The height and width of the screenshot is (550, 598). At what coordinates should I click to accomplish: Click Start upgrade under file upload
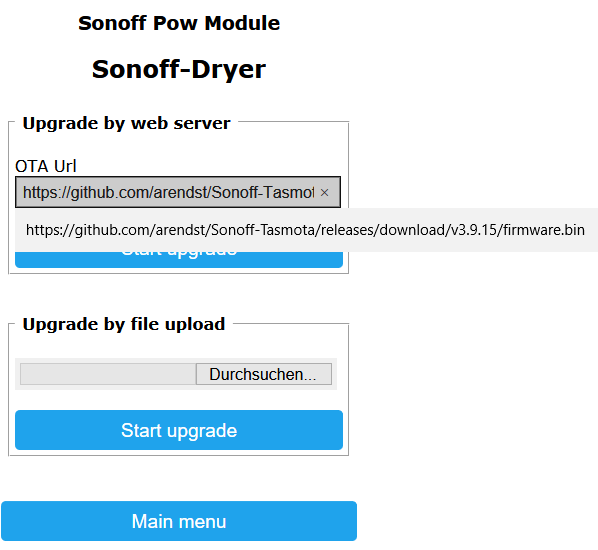pyautogui.click(x=179, y=430)
